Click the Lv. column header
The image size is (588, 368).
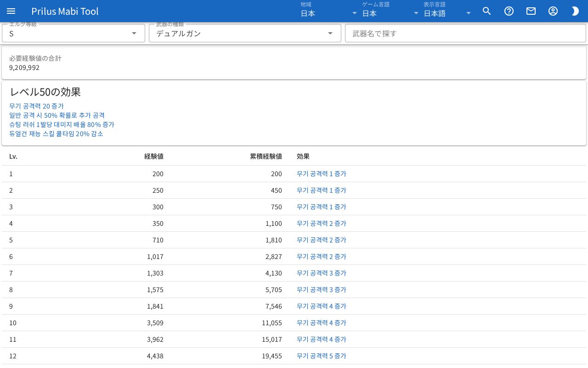tap(13, 156)
